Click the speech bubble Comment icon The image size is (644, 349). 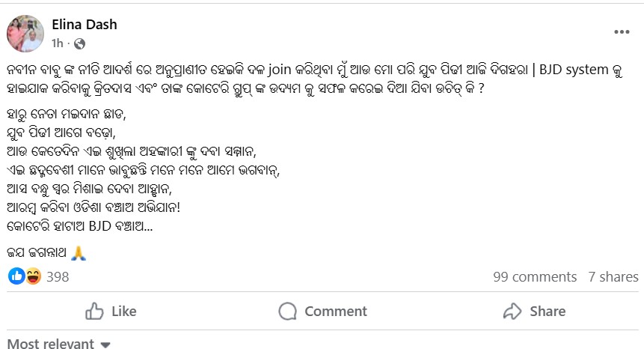[x=287, y=311]
